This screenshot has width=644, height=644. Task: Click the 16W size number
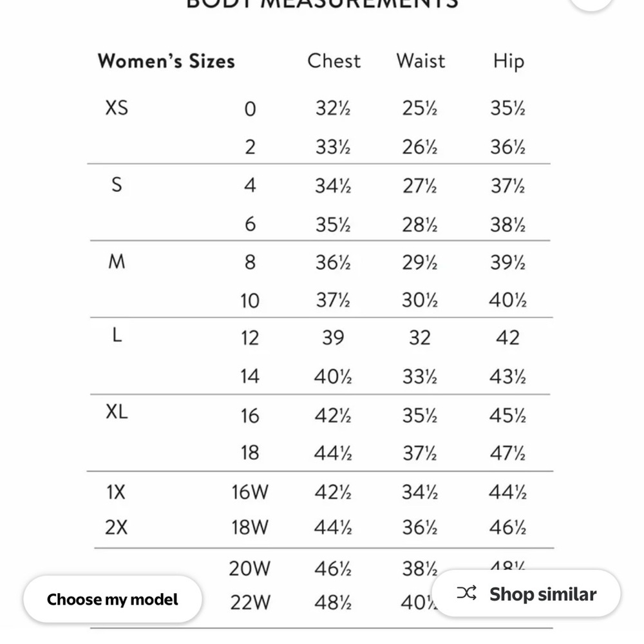pos(250,492)
